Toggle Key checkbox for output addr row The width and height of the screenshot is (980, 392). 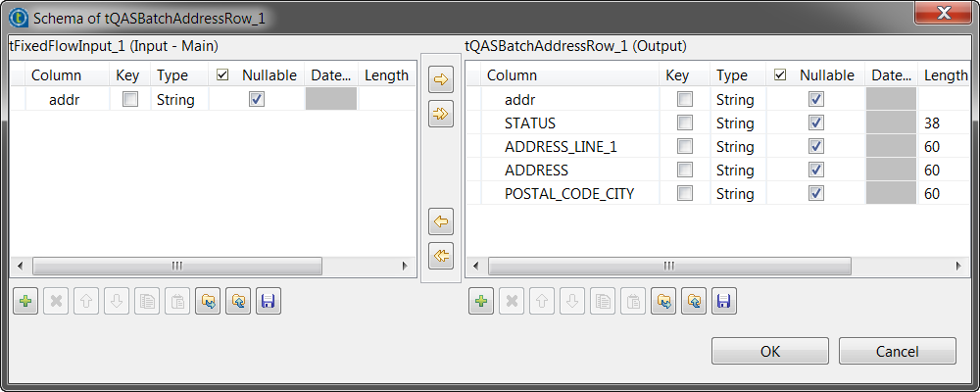coord(685,99)
